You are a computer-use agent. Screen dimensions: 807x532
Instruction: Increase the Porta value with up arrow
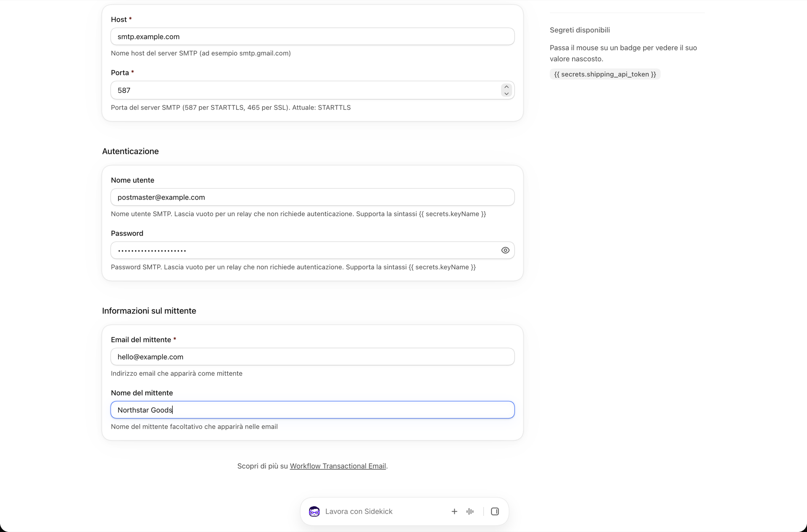click(506, 87)
